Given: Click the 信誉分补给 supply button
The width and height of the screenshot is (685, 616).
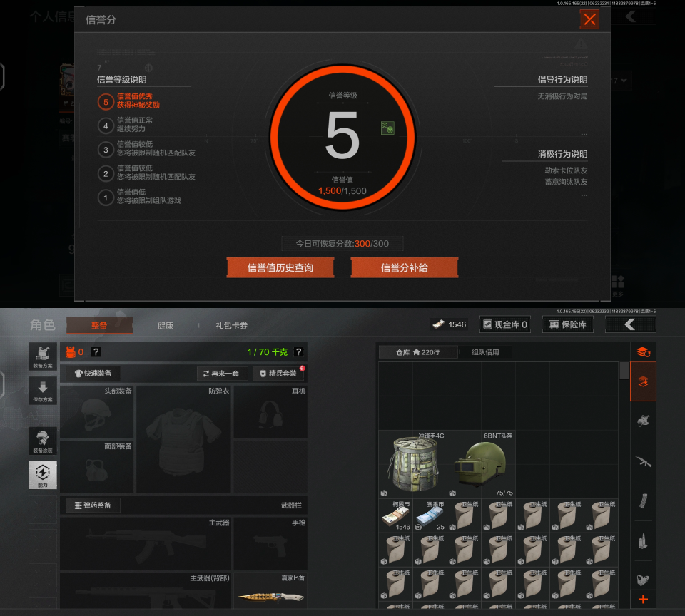Looking at the screenshot, I should [404, 267].
